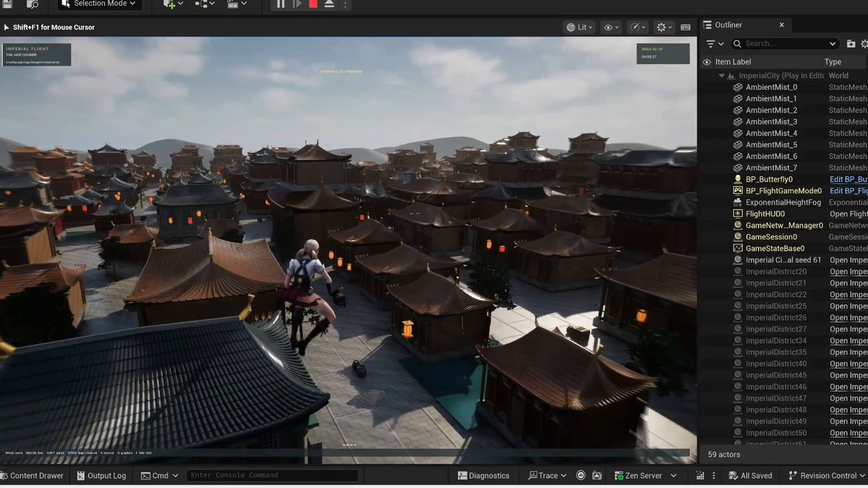This screenshot has width=868, height=488.
Task: Open the Diagnostics panel
Action: [484, 476]
